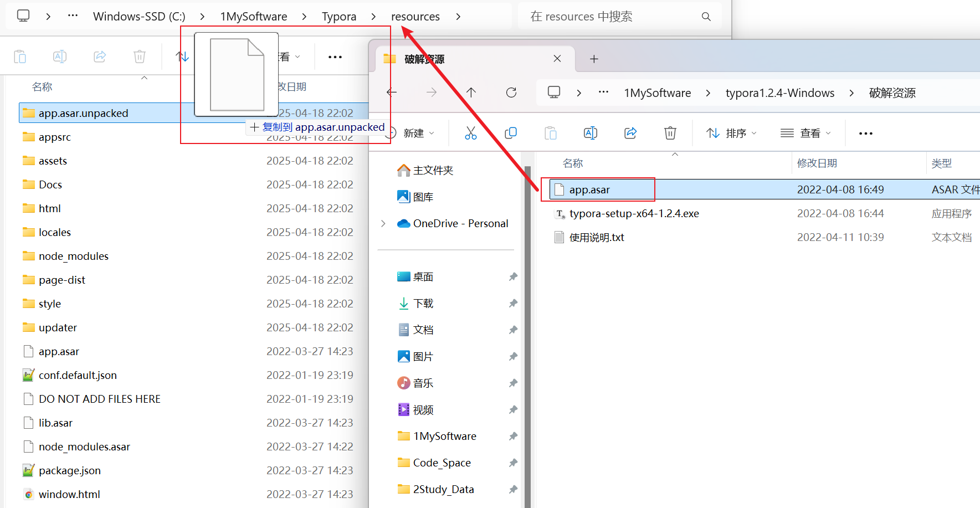The height and width of the screenshot is (508, 980).
Task: Click the chevron after resources in the back address bar
Action: [458, 17]
